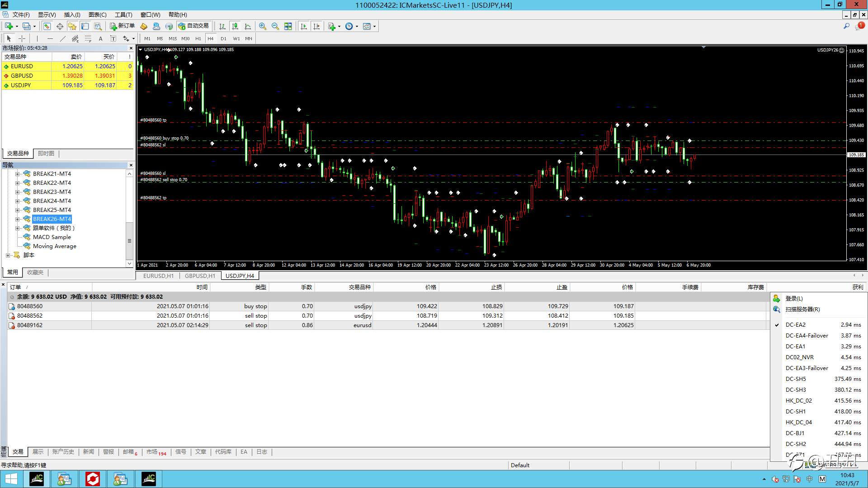This screenshot has height=488, width=868.
Task: Click 登录 login option in popup
Action: 794,299
